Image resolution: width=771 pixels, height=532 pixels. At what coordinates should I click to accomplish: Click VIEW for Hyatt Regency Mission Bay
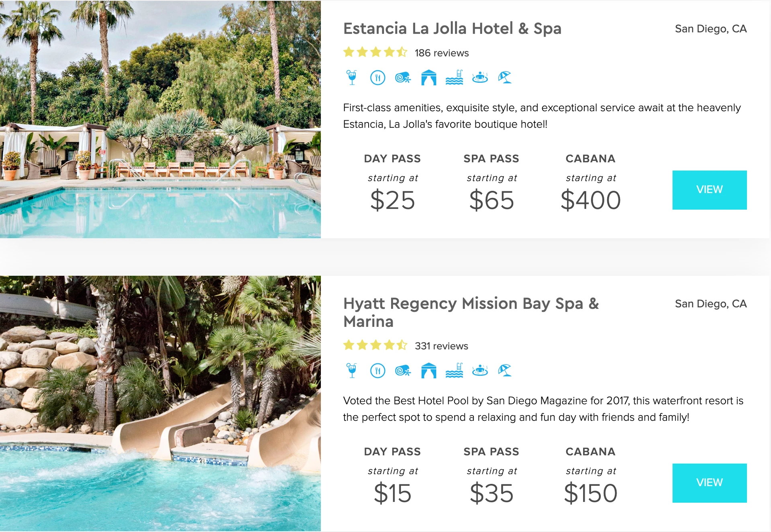pos(709,483)
